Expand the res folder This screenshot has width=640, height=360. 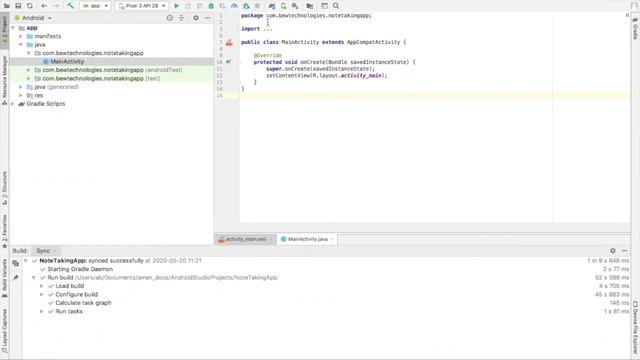coord(21,95)
